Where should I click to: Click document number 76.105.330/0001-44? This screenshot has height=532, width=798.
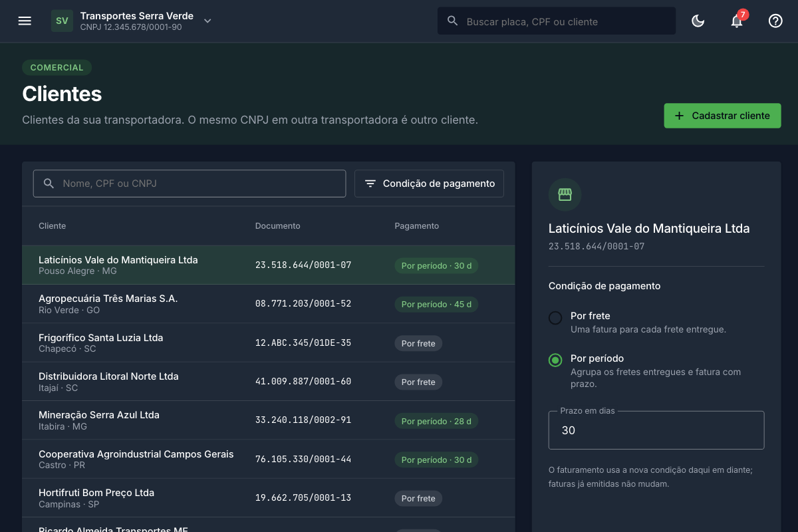click(303, 460)
